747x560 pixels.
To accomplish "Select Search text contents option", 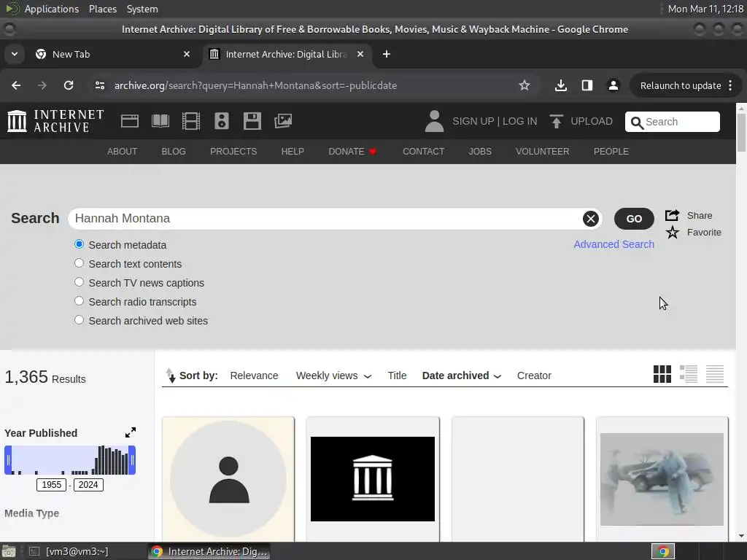I will (79, 263).
